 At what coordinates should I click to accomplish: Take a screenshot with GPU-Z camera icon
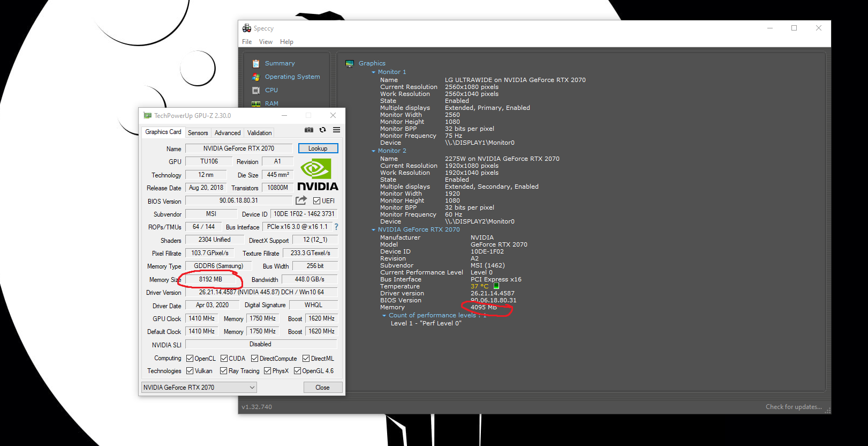[x=309, y=130]
